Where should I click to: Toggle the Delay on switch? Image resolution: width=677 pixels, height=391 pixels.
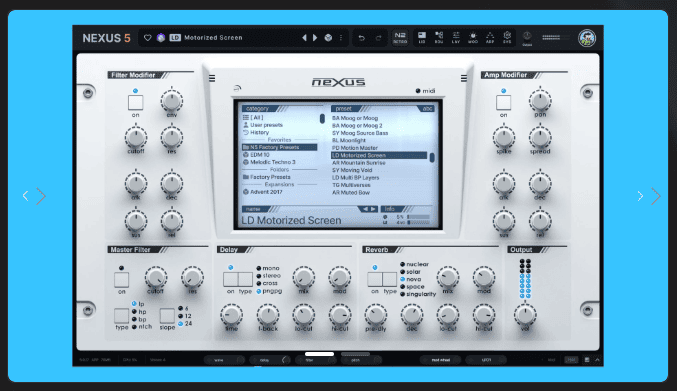click(x=231, y=279)
